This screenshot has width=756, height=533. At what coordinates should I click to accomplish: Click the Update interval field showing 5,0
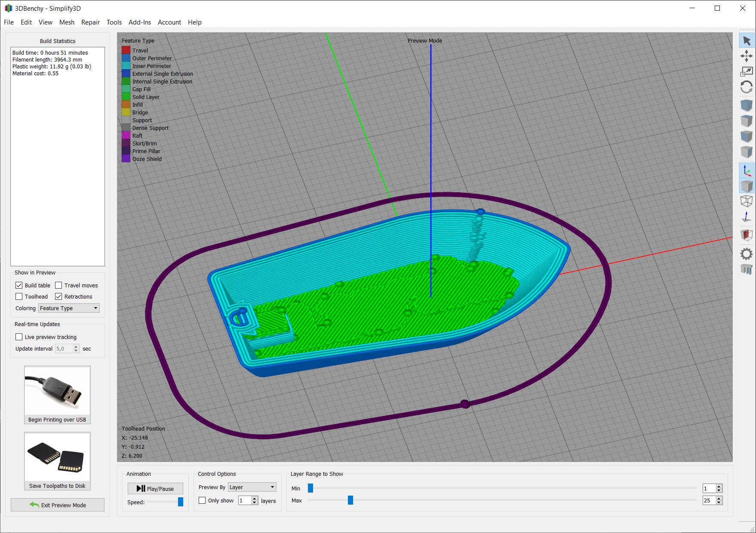click(x=64, y=348)
